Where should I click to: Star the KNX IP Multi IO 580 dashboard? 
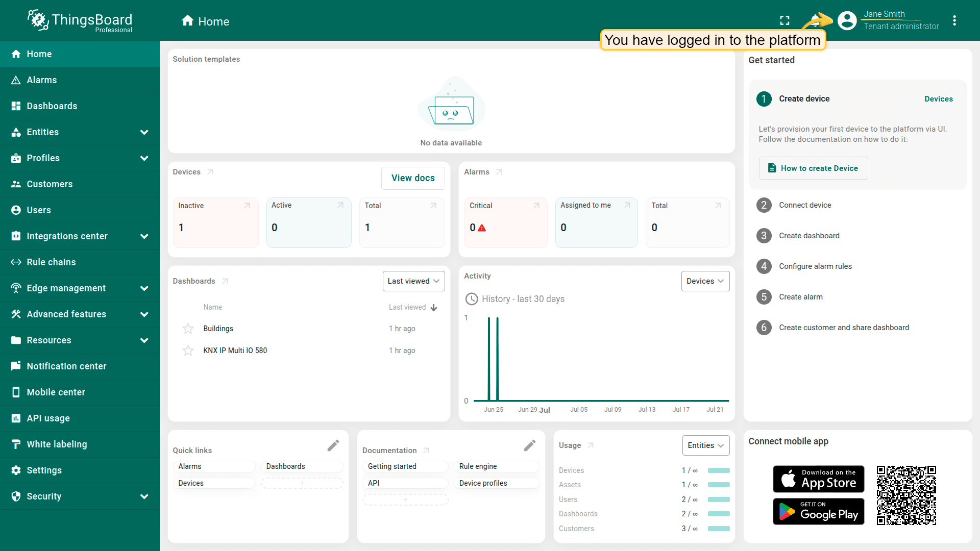(x=188, y=350)
